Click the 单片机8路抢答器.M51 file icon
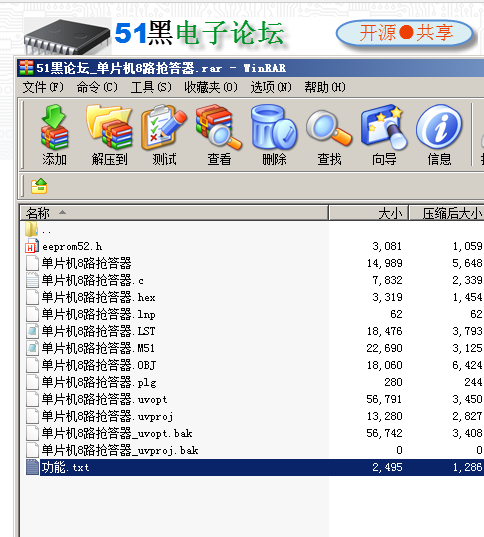The image size is (484, 537). (x=32, y=348)
